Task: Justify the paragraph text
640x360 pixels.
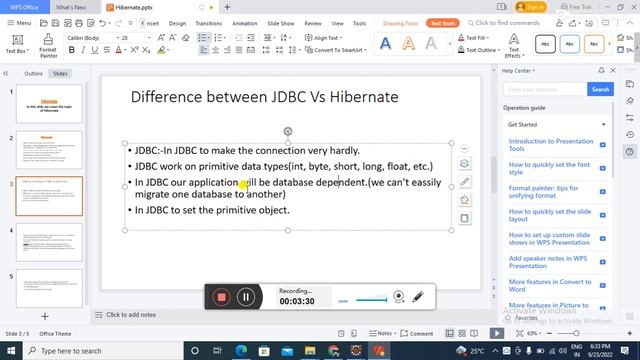Action: coord(239,50)
